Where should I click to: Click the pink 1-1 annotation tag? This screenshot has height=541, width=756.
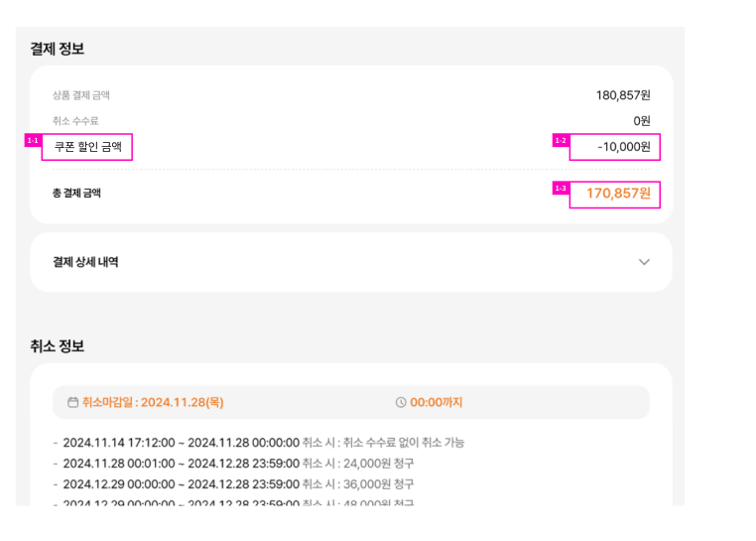tap(33, 141)
